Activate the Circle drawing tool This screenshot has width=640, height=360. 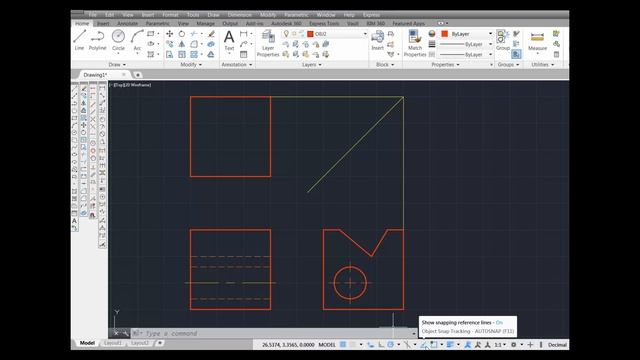pyautogui.click(x=118, y=40)
